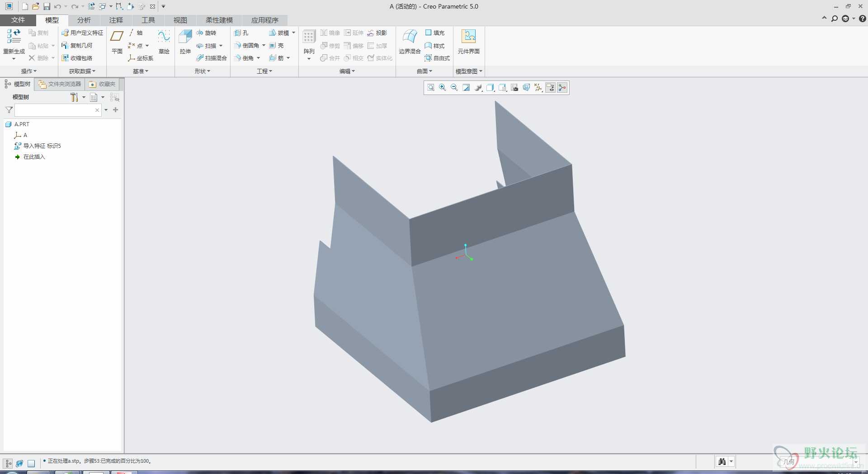This screenshot has height=474, width=868.
Task: Expand the Model Intent (模型意图) group
Action: pos(469,71)
